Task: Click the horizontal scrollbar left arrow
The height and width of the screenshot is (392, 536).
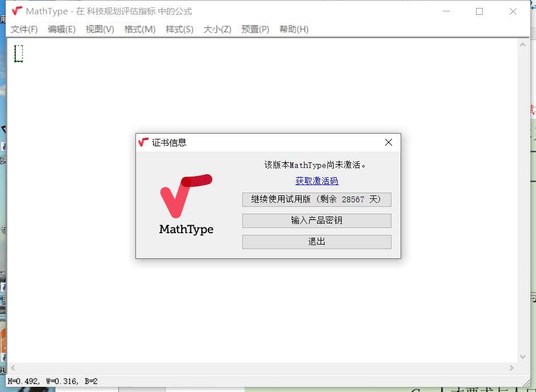Action: (13, 368)
